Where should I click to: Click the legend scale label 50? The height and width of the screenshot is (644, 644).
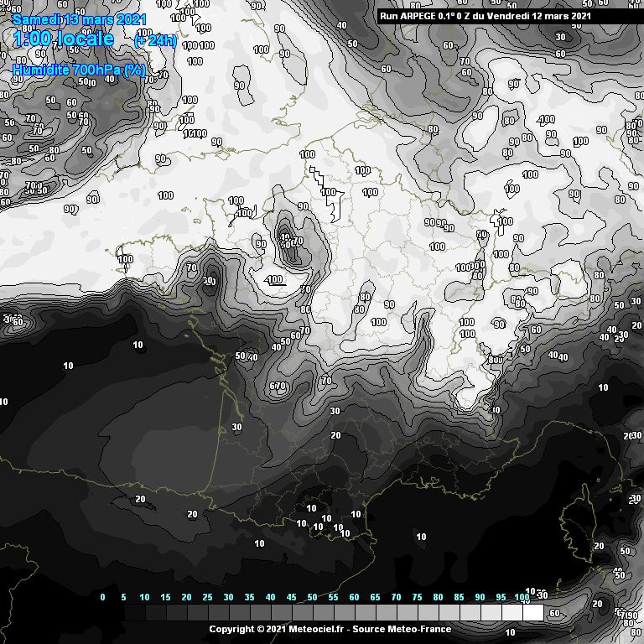click(312, 597)
